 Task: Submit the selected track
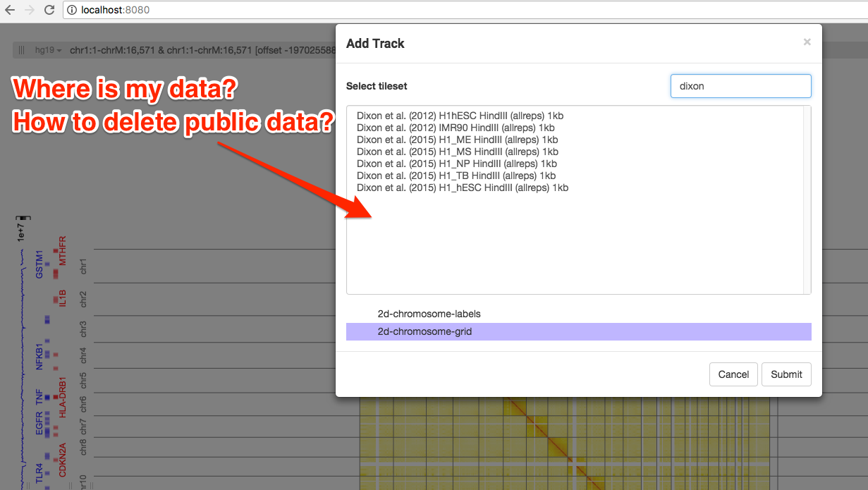786,374
